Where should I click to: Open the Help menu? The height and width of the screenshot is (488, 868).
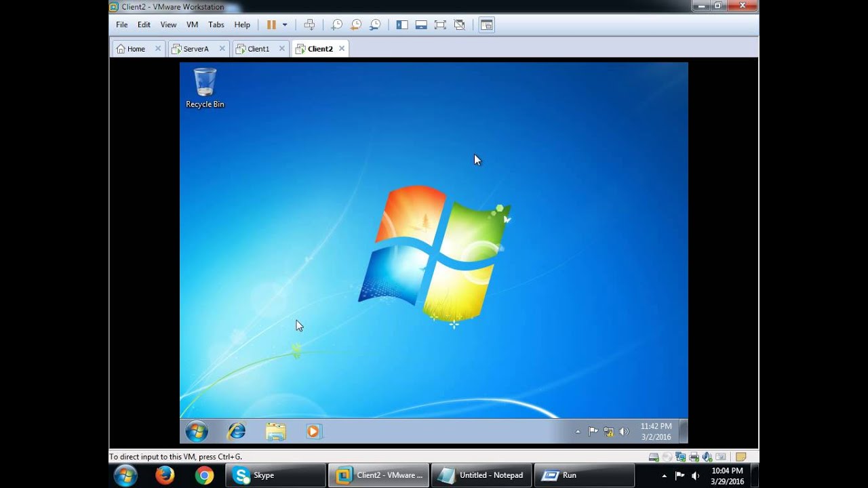(x=242, y=25)
